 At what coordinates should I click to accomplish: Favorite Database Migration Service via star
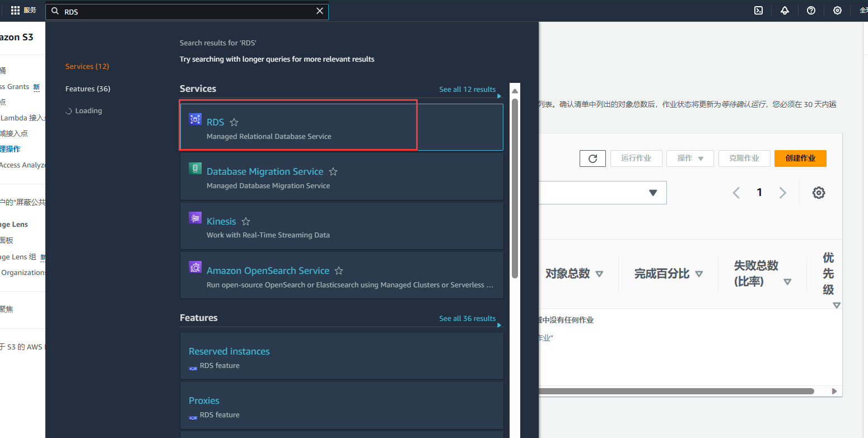click(333, 171)
